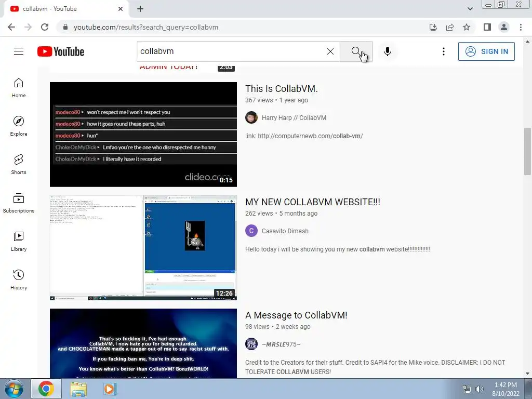Screen dimensions: 532x399
Task: Click the text "262 views • 5 months ago"
Action: click(281, 214)
